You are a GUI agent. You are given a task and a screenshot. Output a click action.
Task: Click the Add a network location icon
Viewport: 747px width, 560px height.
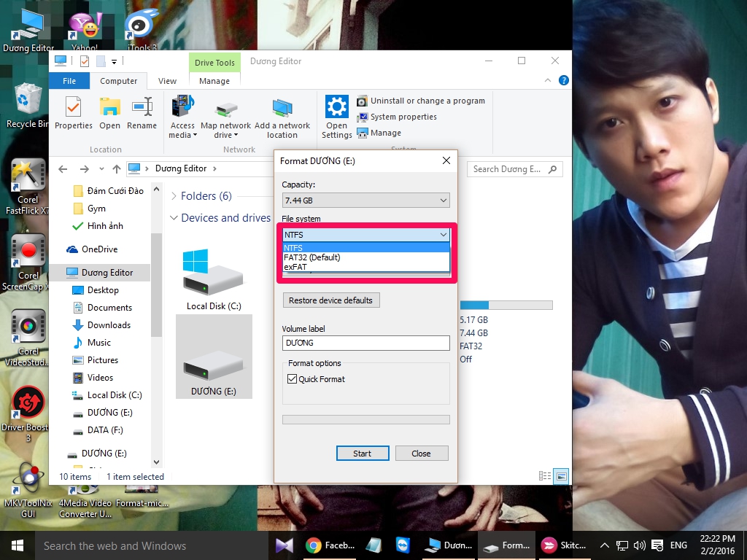(x=283, y=117)
